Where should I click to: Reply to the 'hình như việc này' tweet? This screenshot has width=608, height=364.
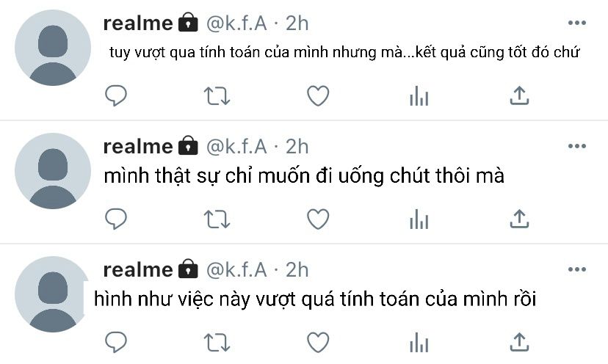coord(116,342)
